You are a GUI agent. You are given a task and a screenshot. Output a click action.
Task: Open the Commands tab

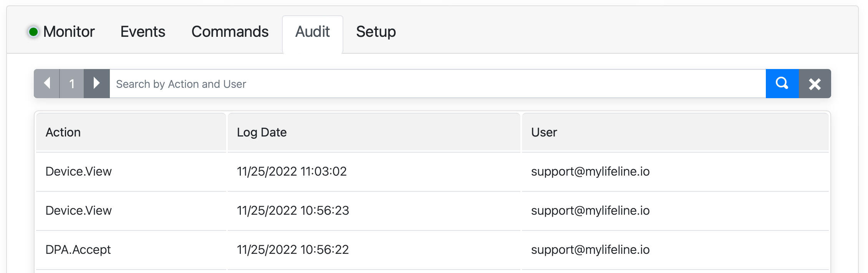[230, 32]
